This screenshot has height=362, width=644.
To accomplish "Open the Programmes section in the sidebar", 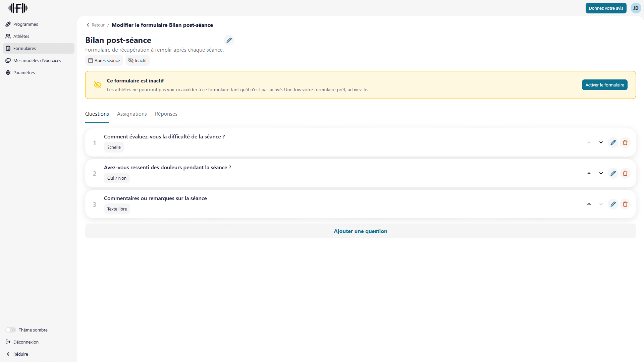I will click(x=25, y=24).
